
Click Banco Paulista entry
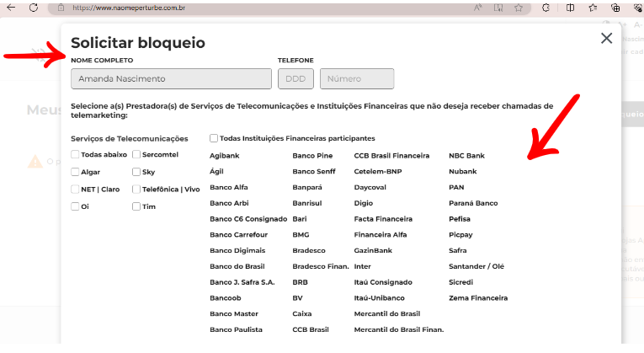(236, 329)
